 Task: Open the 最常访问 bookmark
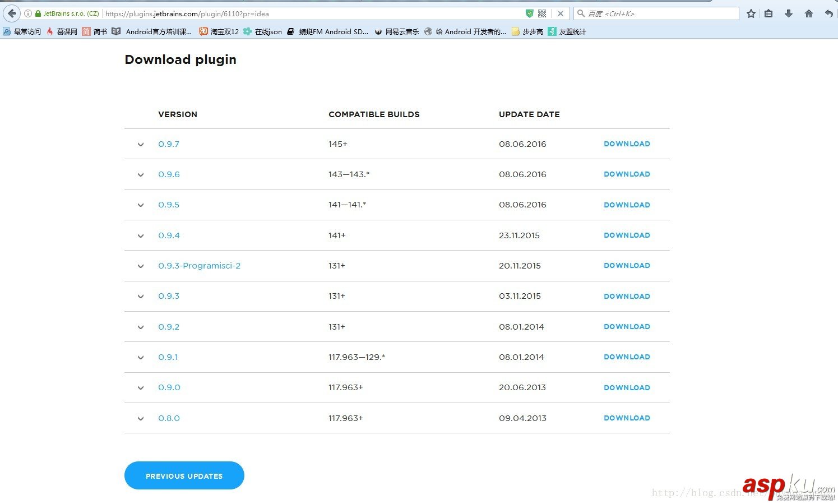(22, 31)
